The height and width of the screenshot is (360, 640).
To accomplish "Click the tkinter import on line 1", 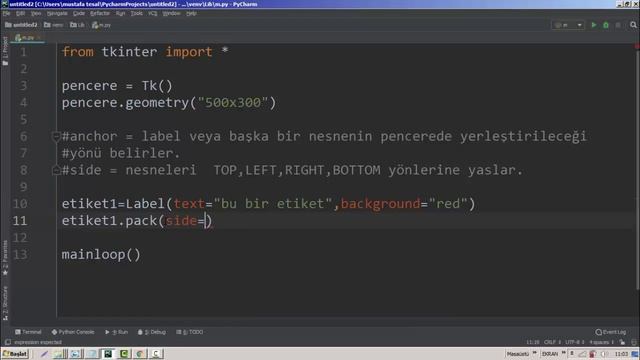I will [129, 52].
